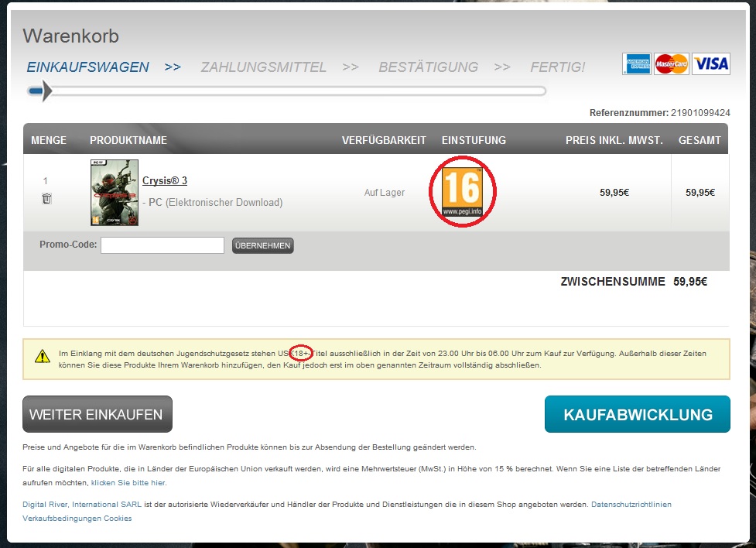Select the FERTIG! step
The height and width of the screenshot is (548, 756).
(x=557, y=67)
